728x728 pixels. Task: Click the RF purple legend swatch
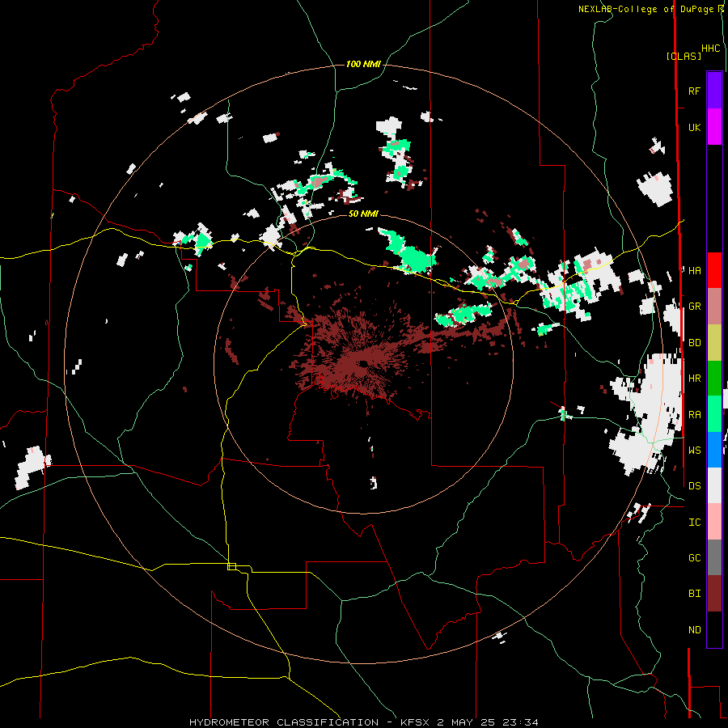point(714,91)
